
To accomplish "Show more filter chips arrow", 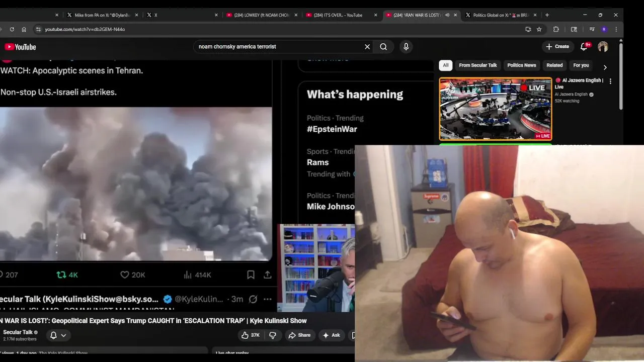I will pyautogui.click(x=605, y=67).
